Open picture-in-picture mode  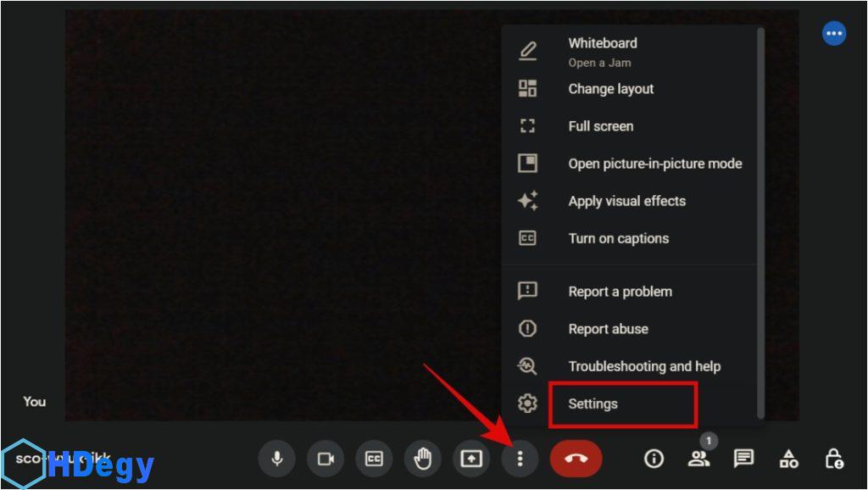[654, 164]
